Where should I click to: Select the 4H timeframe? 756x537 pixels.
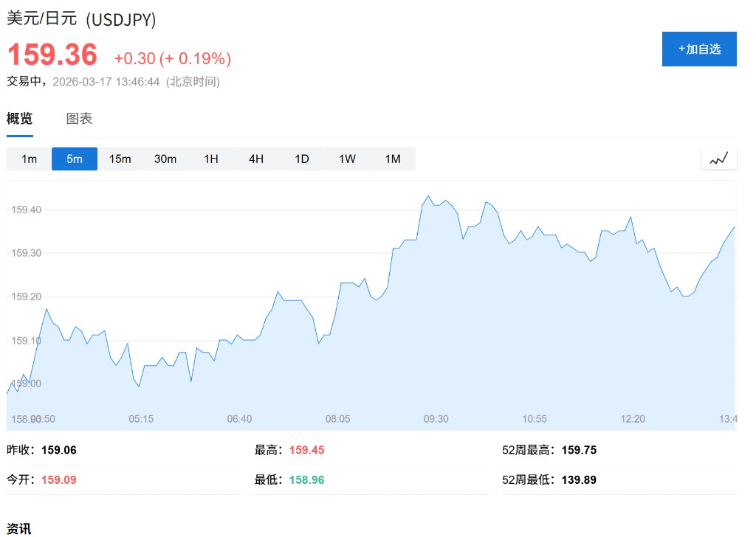click(256, 159)
